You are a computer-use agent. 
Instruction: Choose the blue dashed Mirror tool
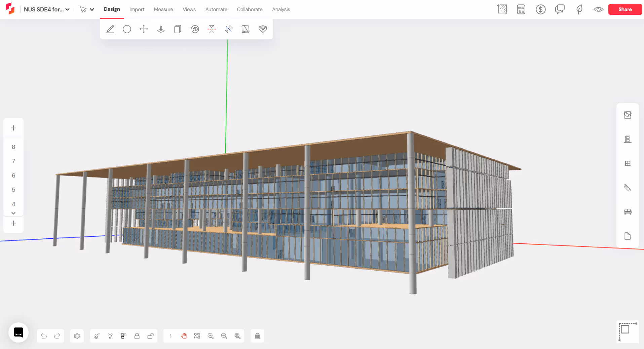tap(229, 29)
